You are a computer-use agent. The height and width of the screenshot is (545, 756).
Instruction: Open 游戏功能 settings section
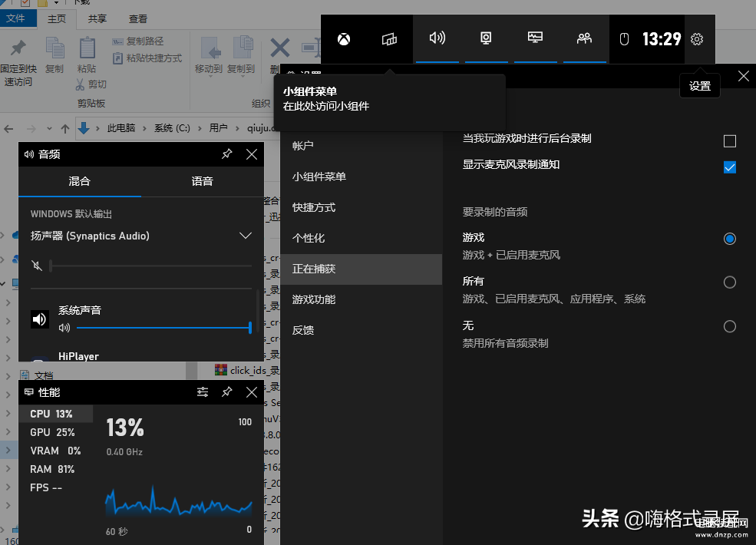point(361,299)
